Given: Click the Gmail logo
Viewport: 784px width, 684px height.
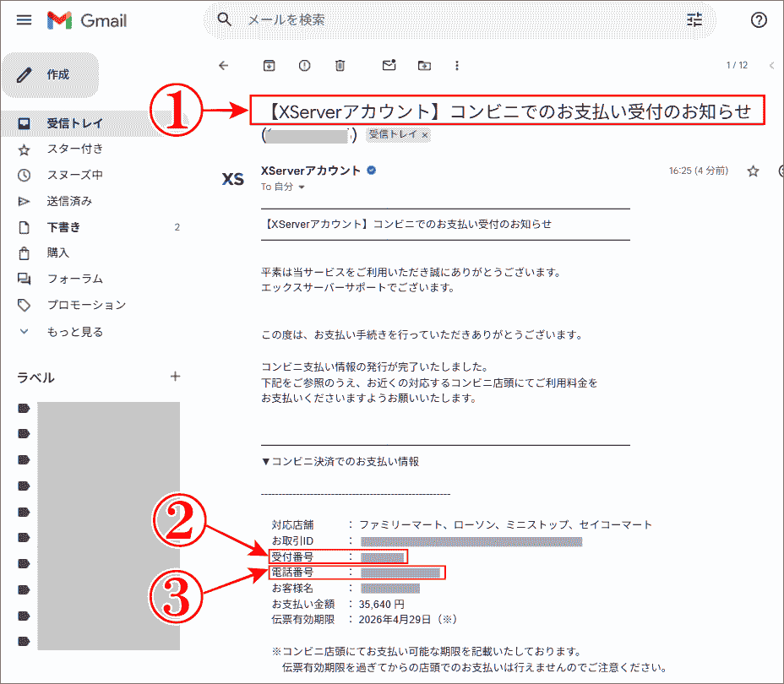Looking at the screenshot, I should pos(87,20).
